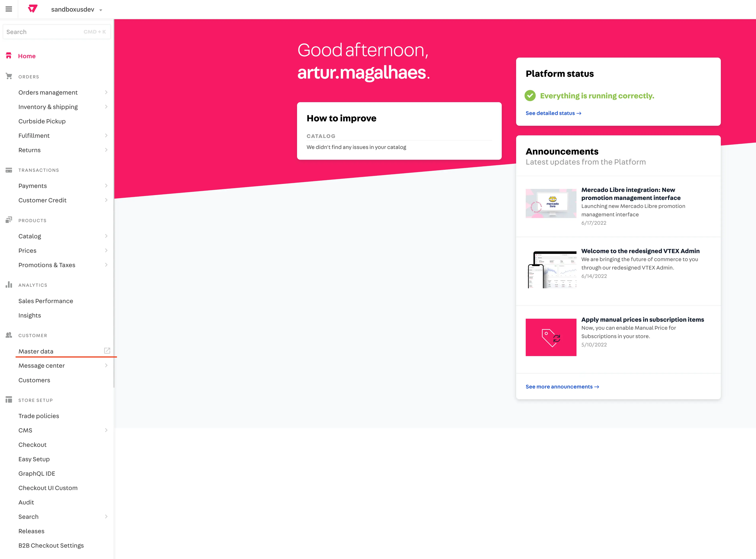Open Mercado Libre announcement thumbnail
756x559 pixels.
coord(551,203)
